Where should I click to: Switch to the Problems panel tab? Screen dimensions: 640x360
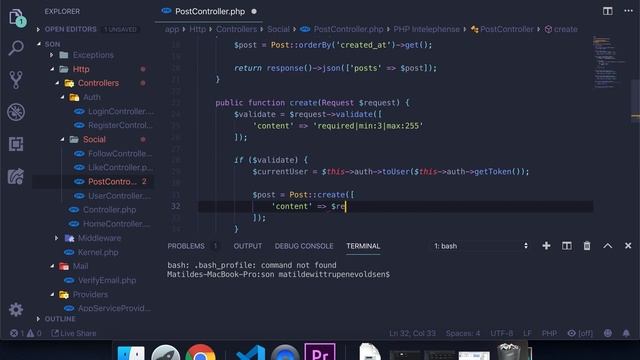[x=186, y=246]
